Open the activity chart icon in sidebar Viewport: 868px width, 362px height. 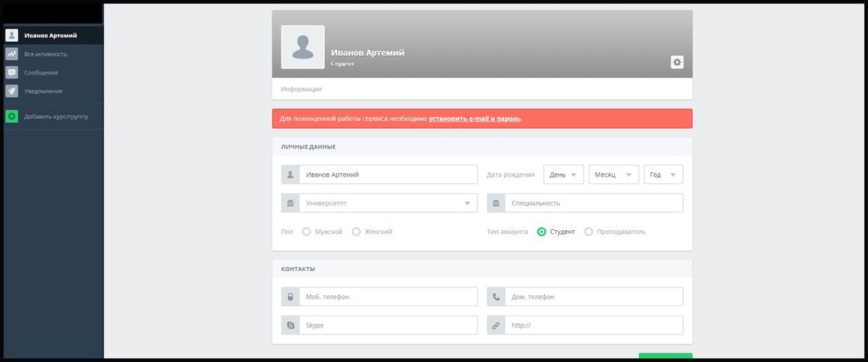click(x=12, y=54)
